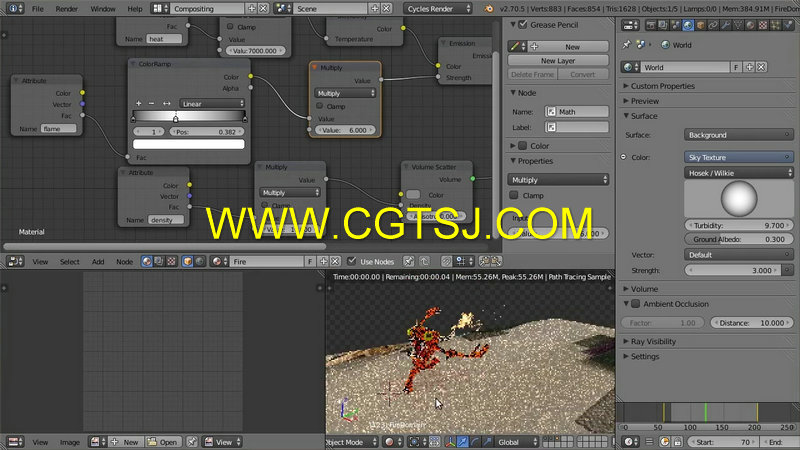Toggle the Use Nodes checkbox
This screenshot has height=450, width=800.
[x=351, y=261]
